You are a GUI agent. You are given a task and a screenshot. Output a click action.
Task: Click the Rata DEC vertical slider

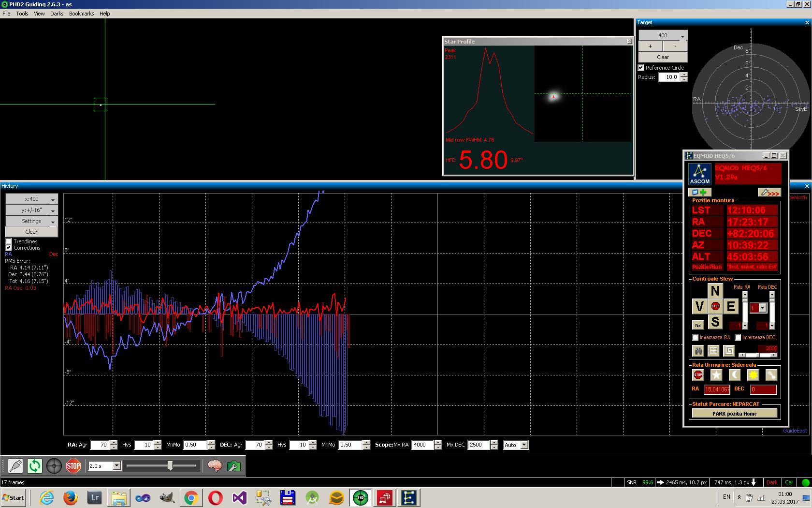point(772,310)
